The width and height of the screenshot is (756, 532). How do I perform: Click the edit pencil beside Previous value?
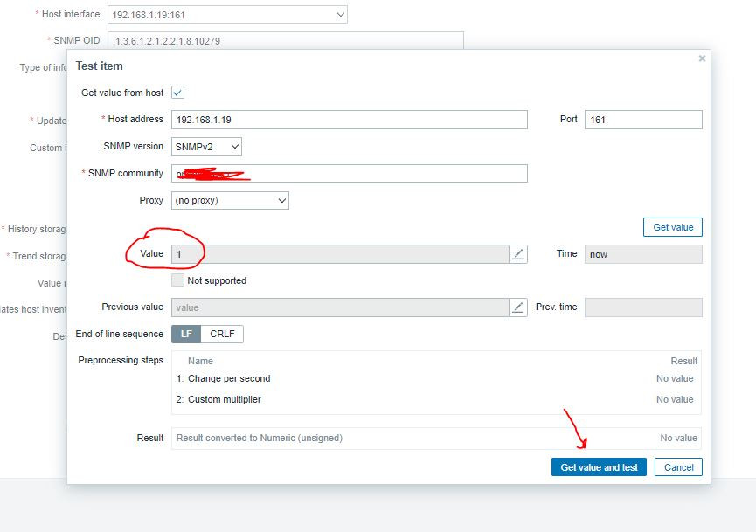(x=517, y=307)
